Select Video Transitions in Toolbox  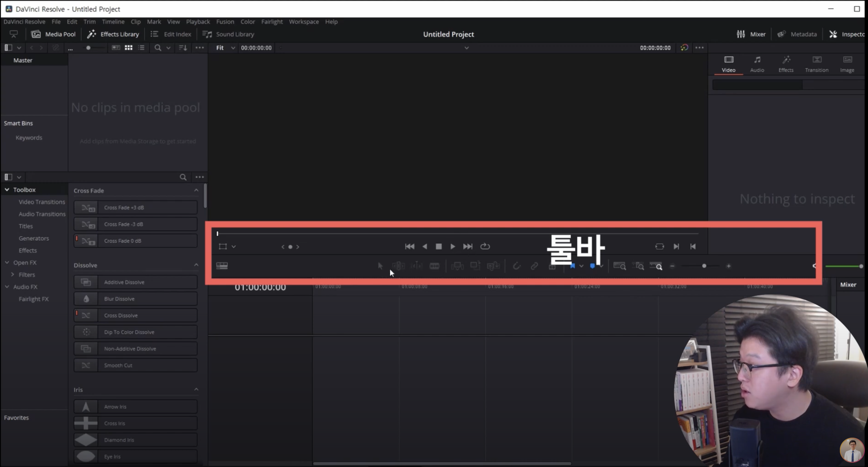click(x=42, y=202)
